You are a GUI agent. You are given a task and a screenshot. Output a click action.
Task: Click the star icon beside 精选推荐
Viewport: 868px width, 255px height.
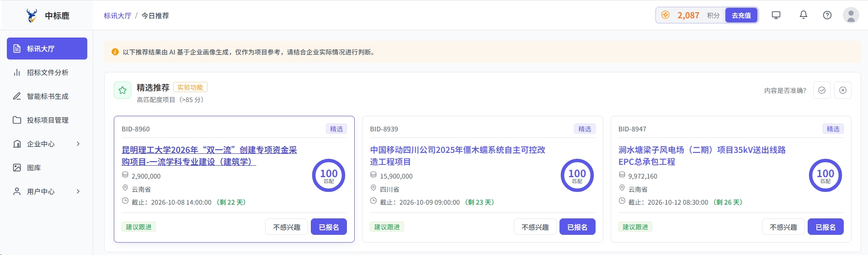(122, 90)
